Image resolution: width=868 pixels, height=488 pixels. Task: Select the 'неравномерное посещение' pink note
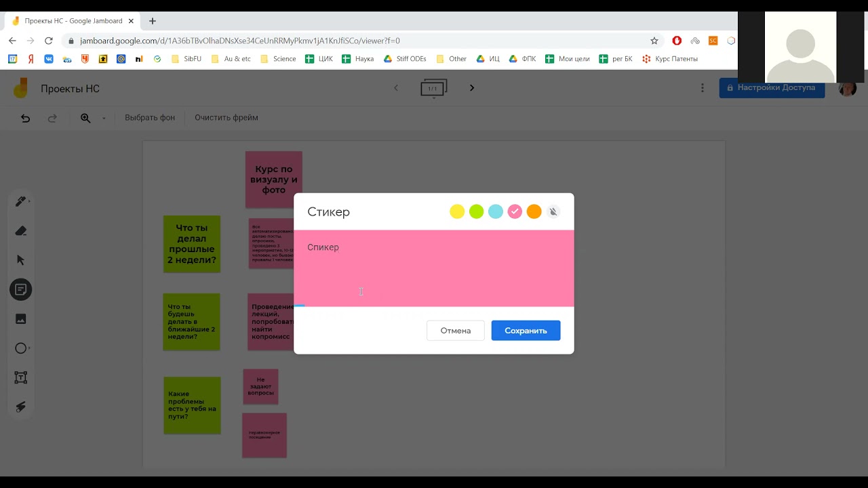[264, 435]
